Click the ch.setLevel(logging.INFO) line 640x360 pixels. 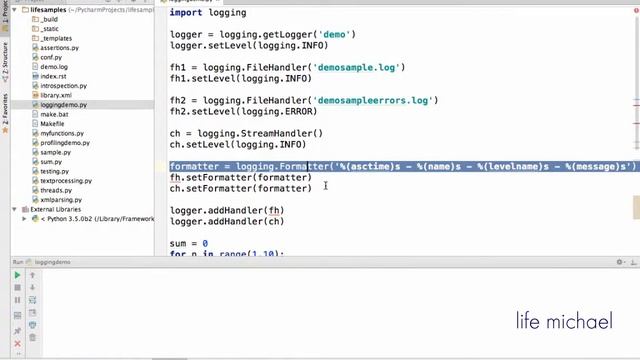point(238,144)
